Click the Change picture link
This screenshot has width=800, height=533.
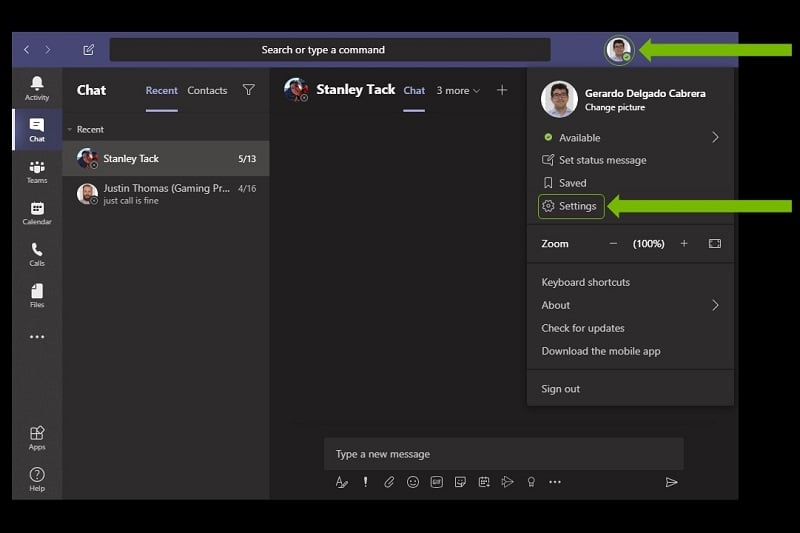(x=615, y=107)
